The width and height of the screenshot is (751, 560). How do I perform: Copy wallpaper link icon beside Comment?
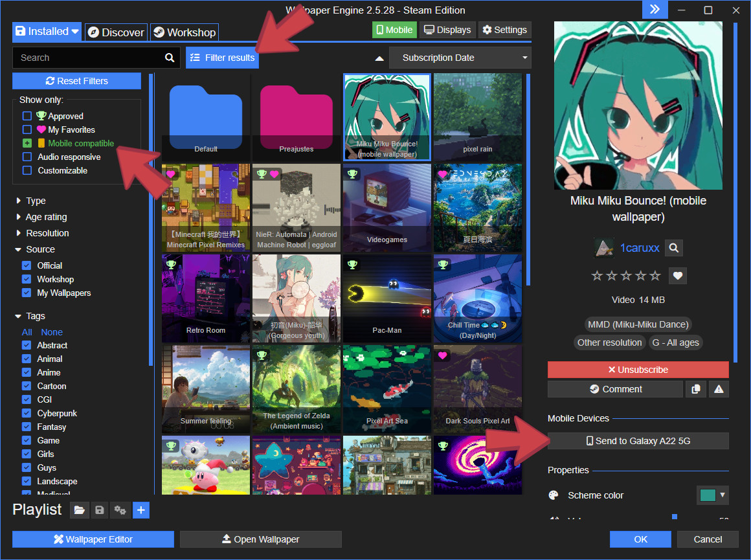point(696,389)
